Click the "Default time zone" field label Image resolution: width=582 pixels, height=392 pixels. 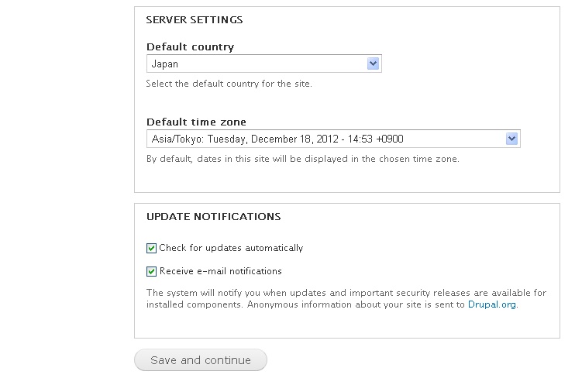coord(197,122)
